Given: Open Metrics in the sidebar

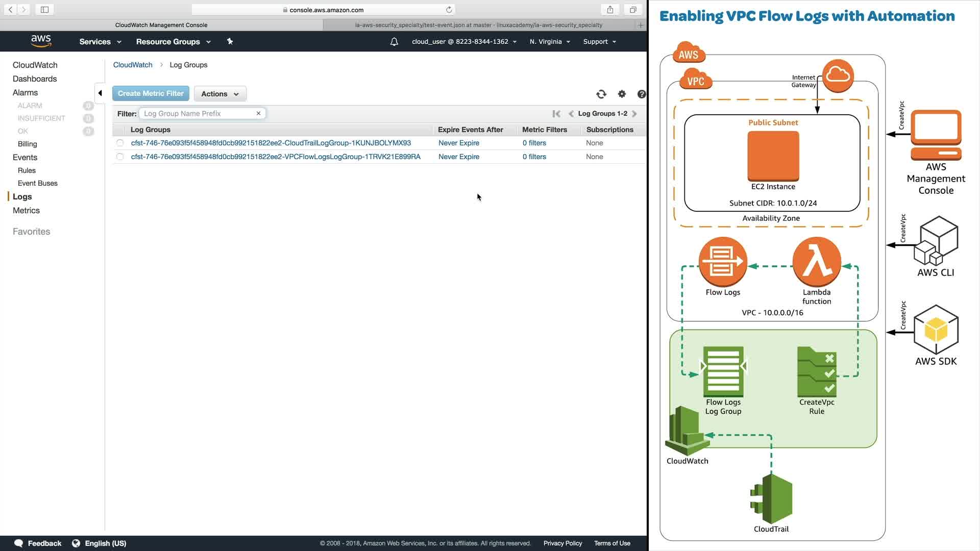Looking at the screenshot, I should [26, 210].
